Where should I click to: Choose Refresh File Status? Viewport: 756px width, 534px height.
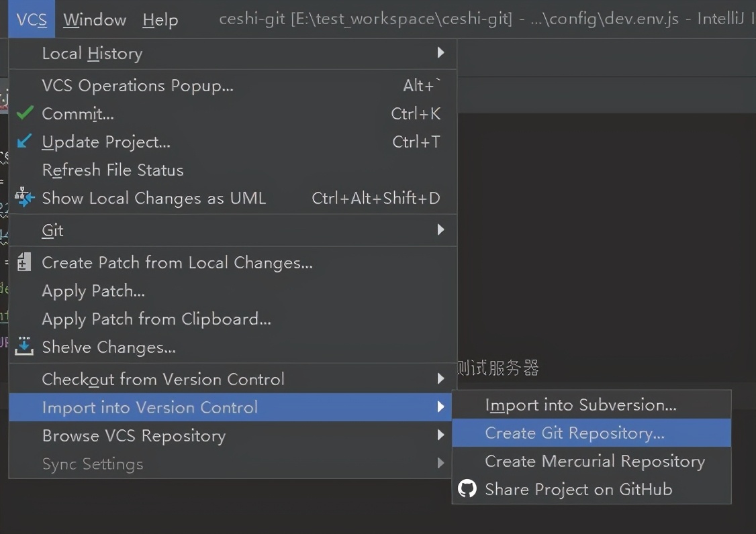[113, 170]
